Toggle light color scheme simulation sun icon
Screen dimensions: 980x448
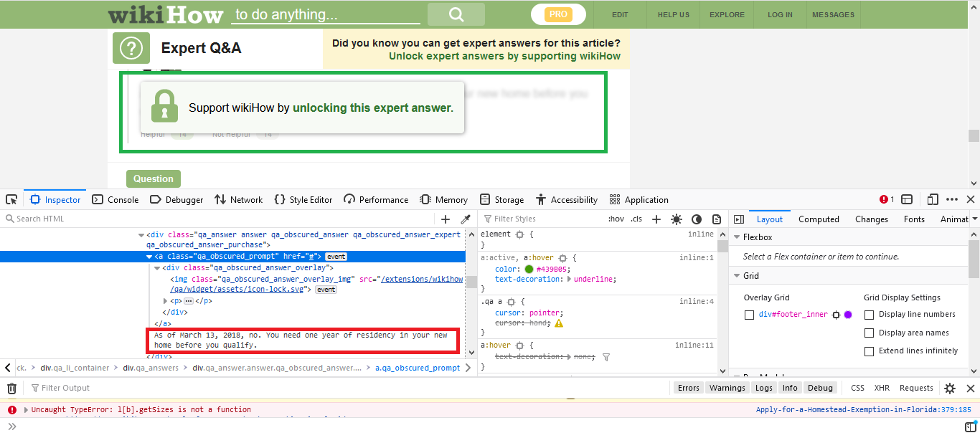pyautogui.click(x=677, y=219)
